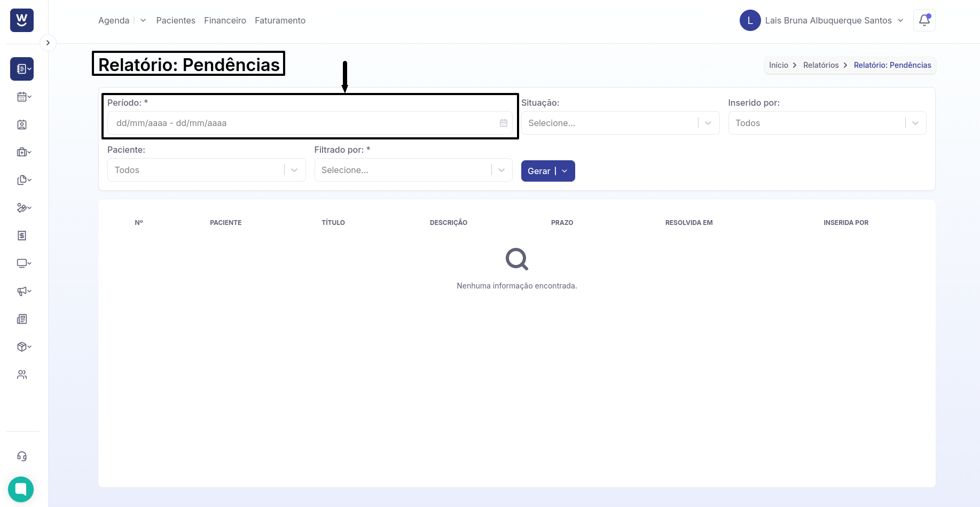Open the Filtrado por dropdown

tap(413, 170)
